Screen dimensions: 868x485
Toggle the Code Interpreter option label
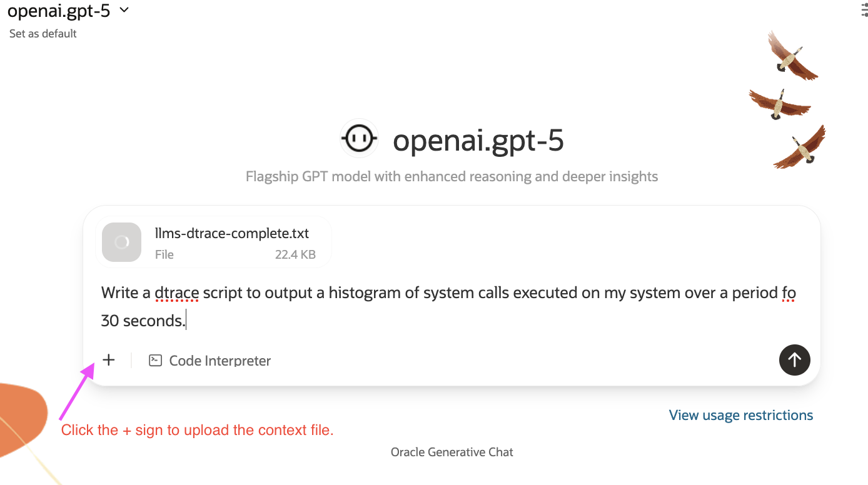pyautogui.click(x=220, y=361)
